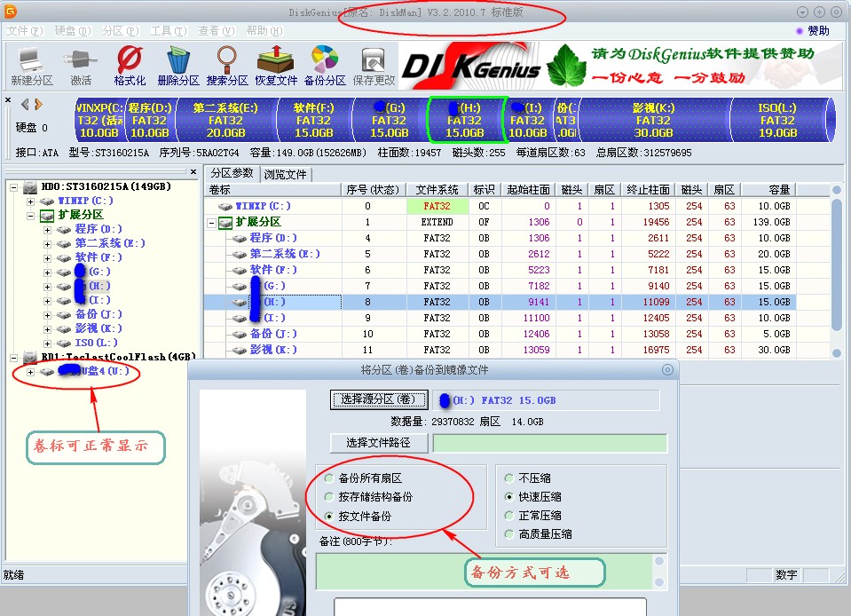Viewport: 851px width, 616px height.
Task: Go to previous disk with left arrow
Action: [x=25, y=104]
